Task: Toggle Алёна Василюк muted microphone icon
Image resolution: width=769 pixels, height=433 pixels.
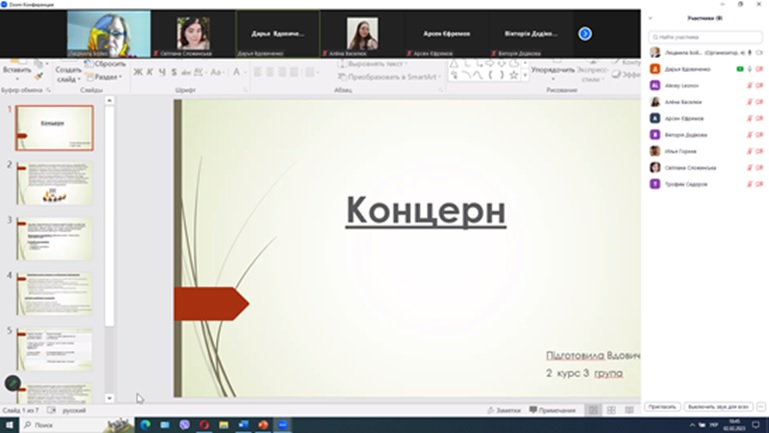Action: 750,102
